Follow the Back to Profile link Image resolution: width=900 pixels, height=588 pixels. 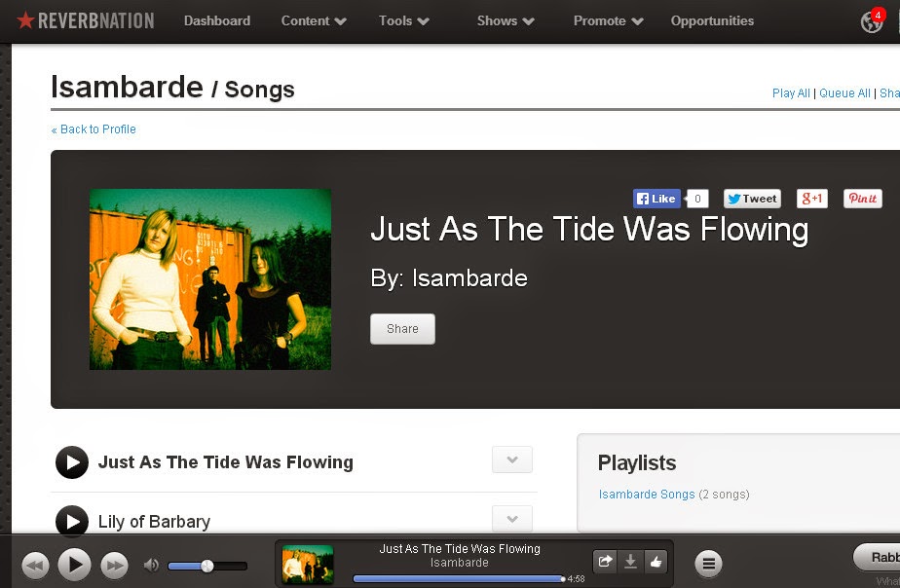coord(94,129)
